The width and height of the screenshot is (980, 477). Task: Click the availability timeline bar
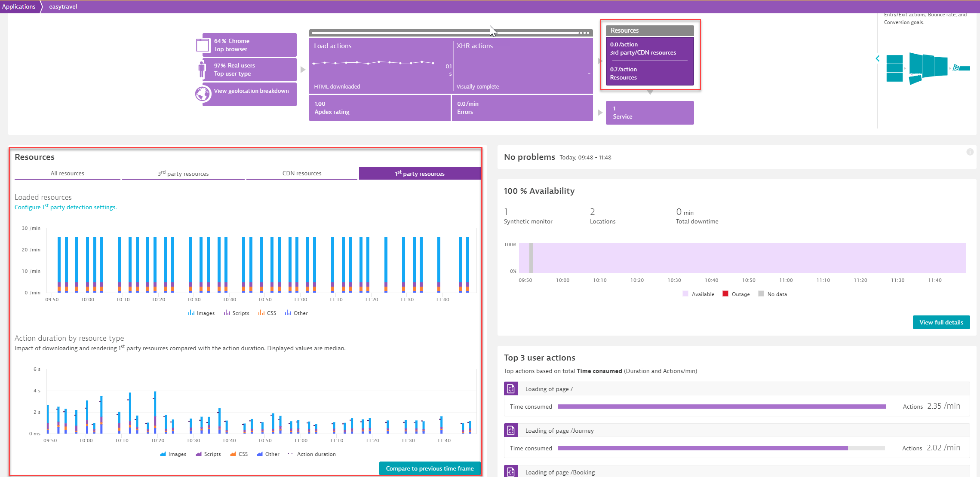[742, 258]
